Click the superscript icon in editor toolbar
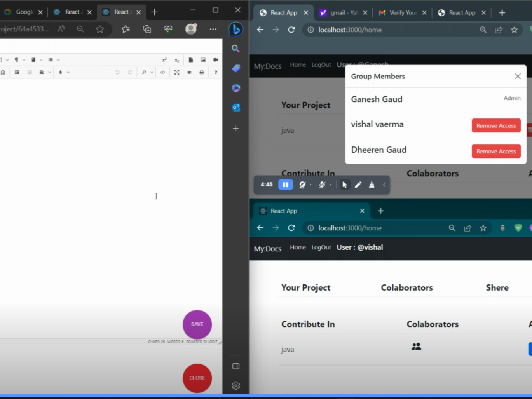 pos(164,60)
